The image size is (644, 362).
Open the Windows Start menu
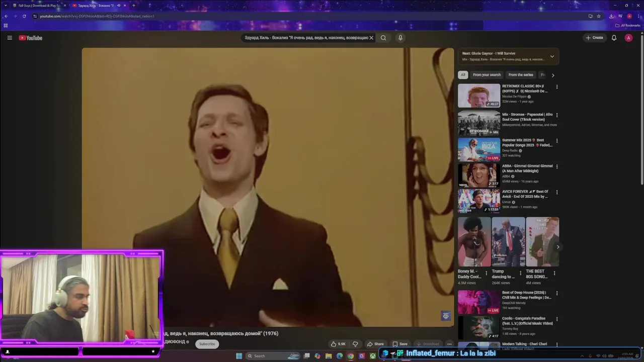[239, 356]
